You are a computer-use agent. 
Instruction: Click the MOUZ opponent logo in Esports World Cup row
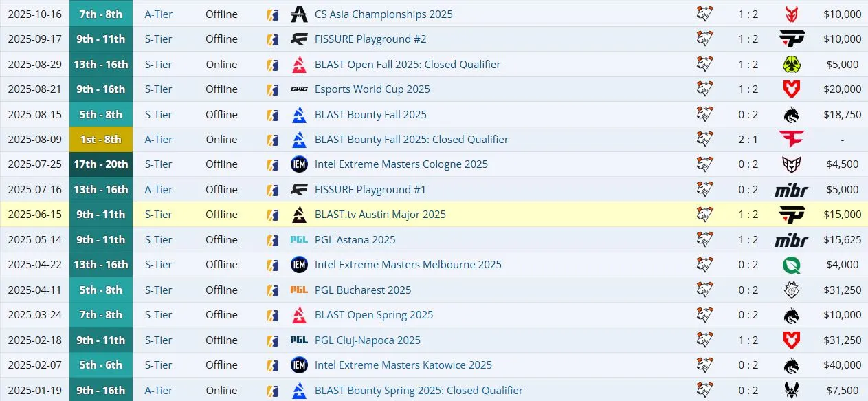click(792, 89)
